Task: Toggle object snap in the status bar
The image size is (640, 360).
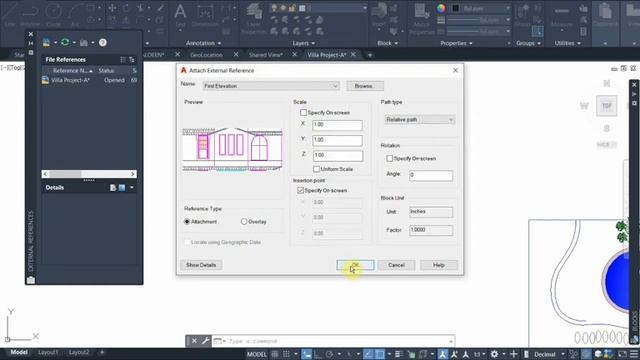Action: pyautogui.click(x=380, y=354)
